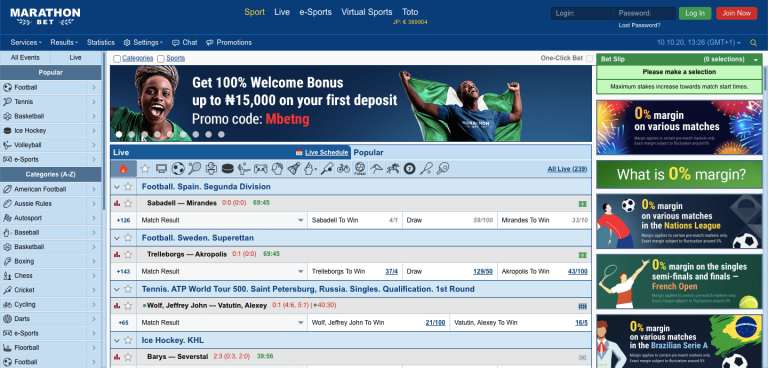The width and height of the screenshot is (768, 368).
Task: Open statistics chart for Barys — Severstal
Action: point(117,357)
